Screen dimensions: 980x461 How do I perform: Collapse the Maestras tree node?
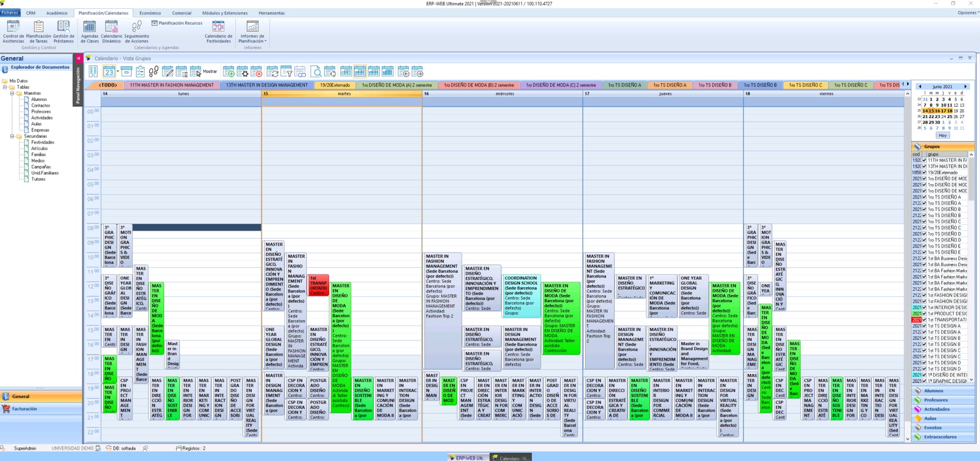12,93
